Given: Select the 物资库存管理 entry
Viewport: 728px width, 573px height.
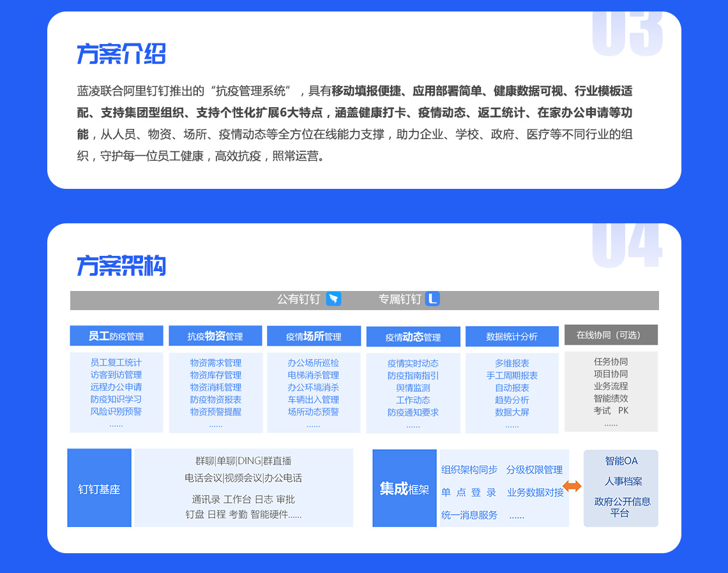Looking at the screenshot, I should point(216,375).
